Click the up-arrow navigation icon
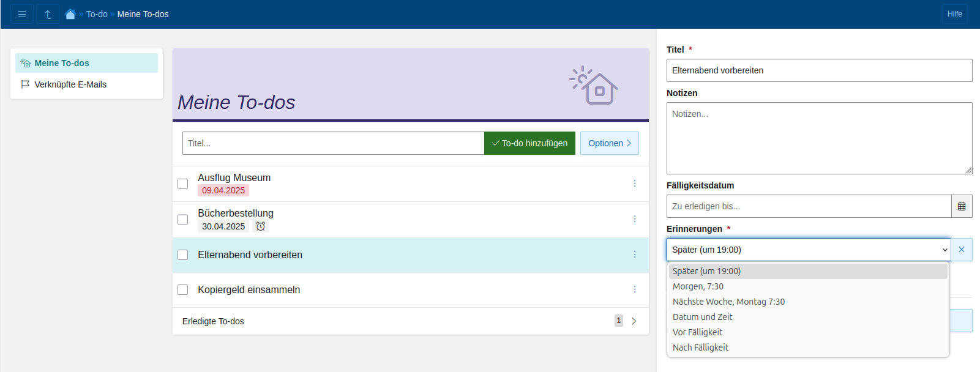Screen dimensions: 980x372 48,14
